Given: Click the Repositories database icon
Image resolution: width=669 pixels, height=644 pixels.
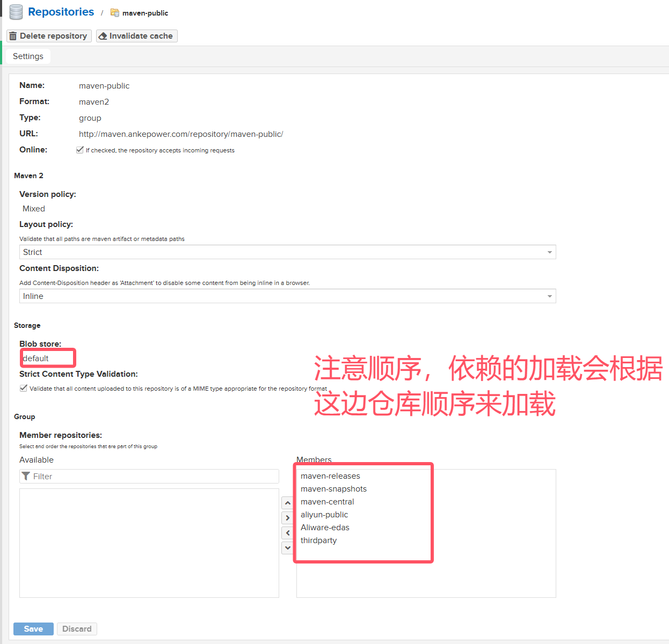Looking at the screenshot, I should pyautogui.click(x=16, y=12).
